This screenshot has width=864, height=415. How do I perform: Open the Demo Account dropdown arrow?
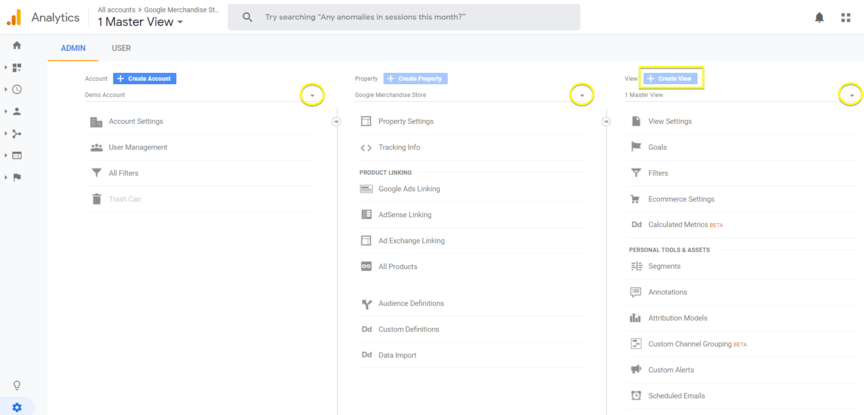[x=312, y=95]
